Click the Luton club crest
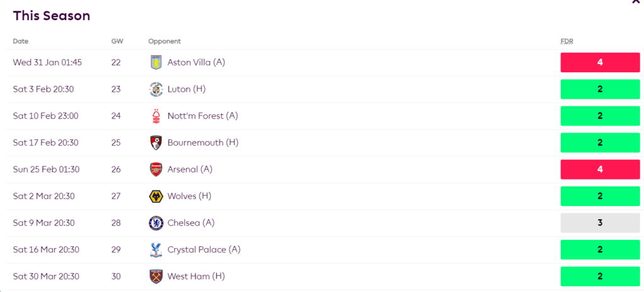The height and width of the screenshot is (292, 644). click(156, 89)
